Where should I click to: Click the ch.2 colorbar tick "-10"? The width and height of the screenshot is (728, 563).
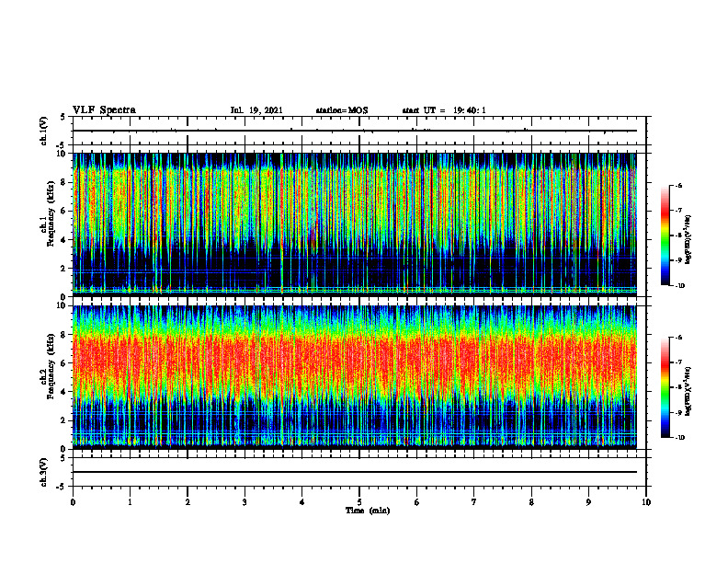pyautogui.click(x=680, y=438)
